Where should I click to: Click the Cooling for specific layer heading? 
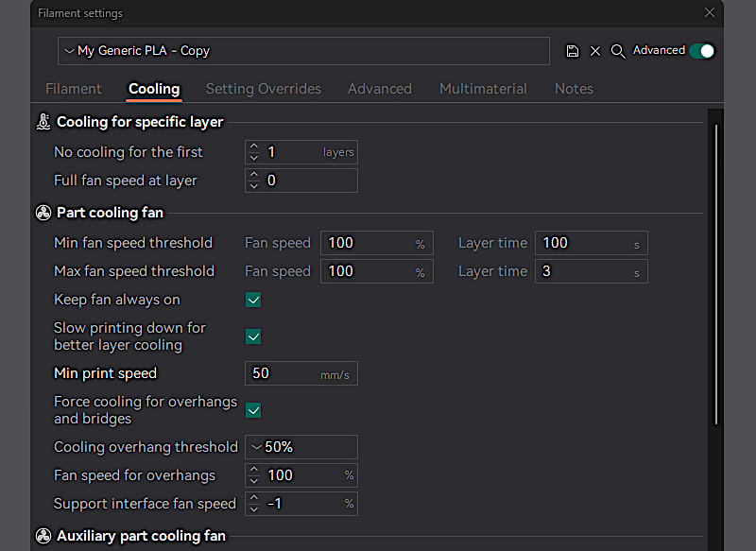(x=140, y=122)
